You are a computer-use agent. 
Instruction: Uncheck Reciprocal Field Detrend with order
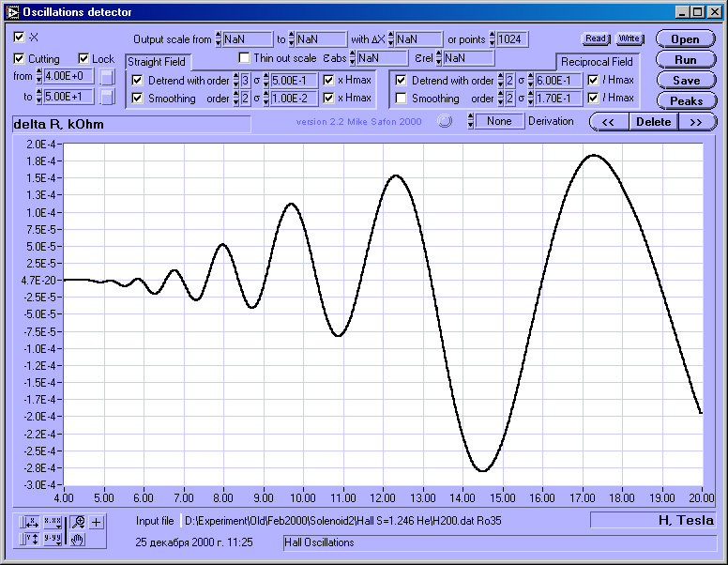(401, 81)
